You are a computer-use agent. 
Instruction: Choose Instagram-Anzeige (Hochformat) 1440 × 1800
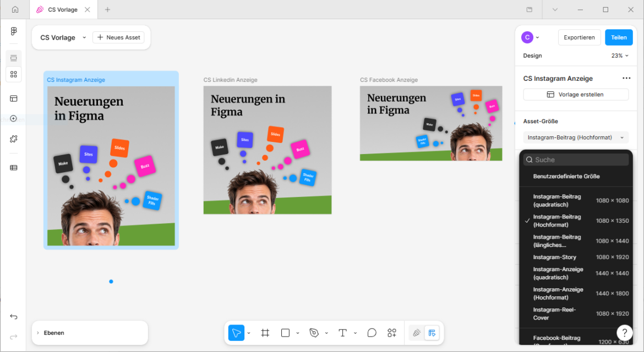tap(576, 293)
